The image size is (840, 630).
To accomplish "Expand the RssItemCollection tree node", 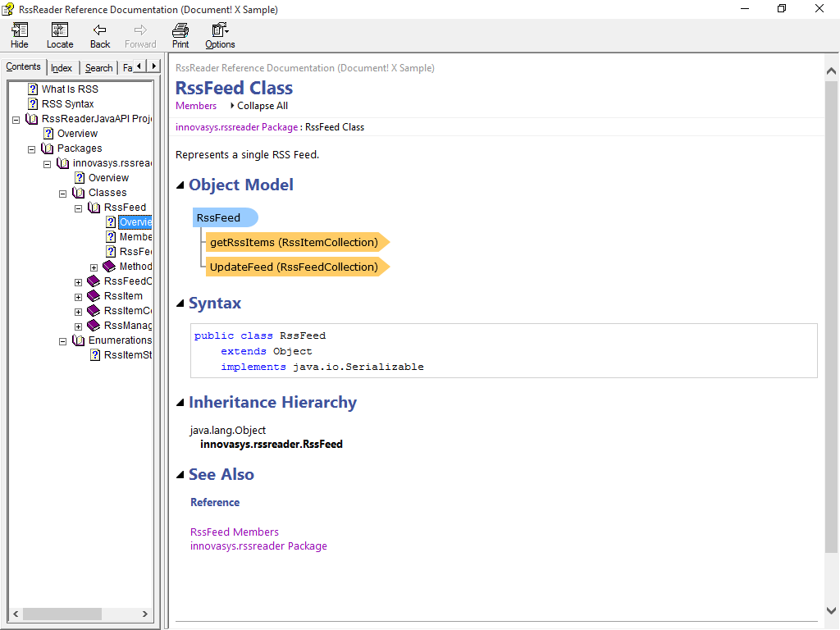I will click(x=78, y=312).
